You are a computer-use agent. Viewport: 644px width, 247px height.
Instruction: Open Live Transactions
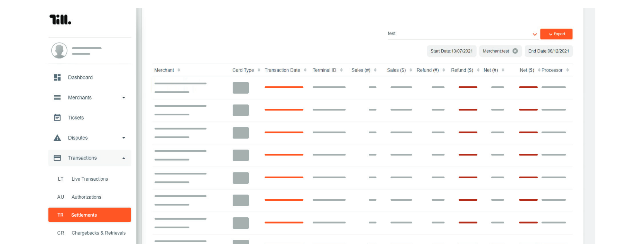point(90,179)
